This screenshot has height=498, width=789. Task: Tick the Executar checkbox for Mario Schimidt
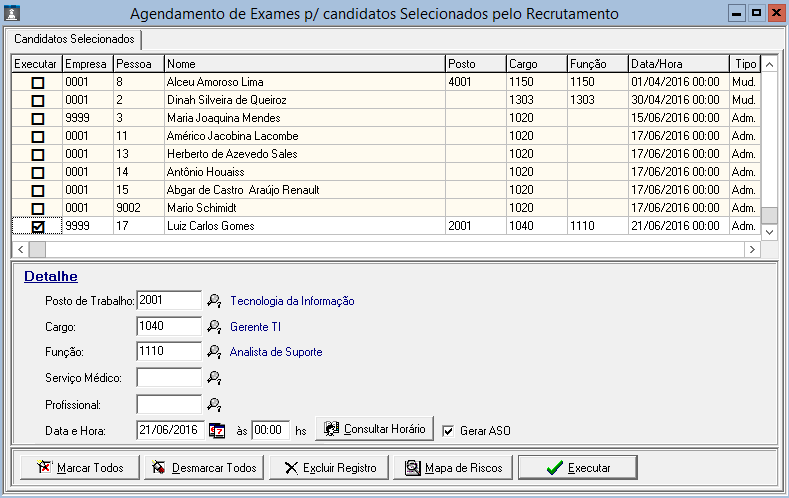(38, 208)
